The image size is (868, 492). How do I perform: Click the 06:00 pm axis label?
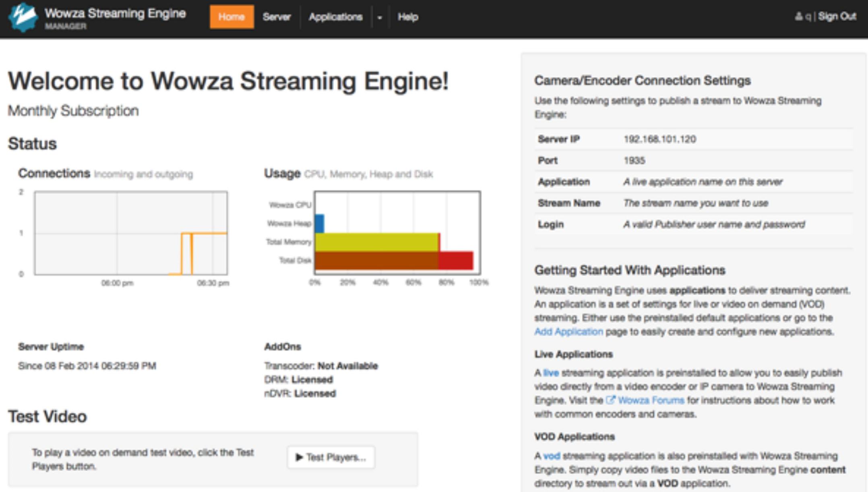[x=117, y=283]
